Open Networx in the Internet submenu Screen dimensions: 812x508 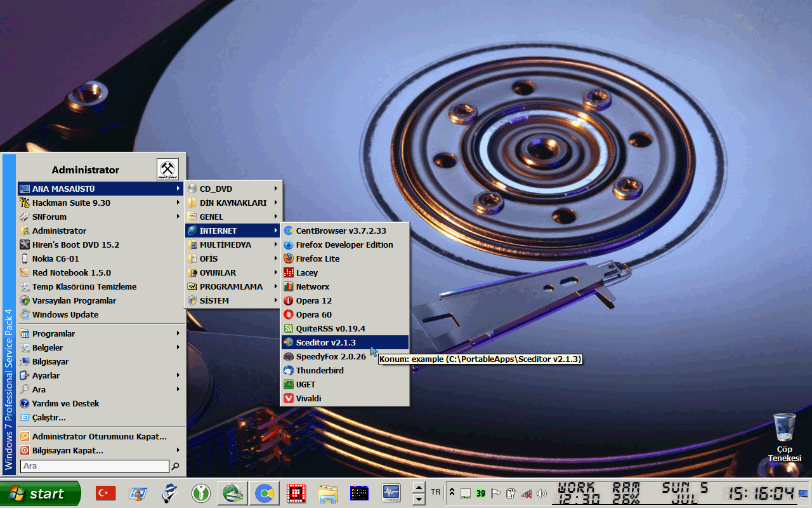tap(345, 286)
